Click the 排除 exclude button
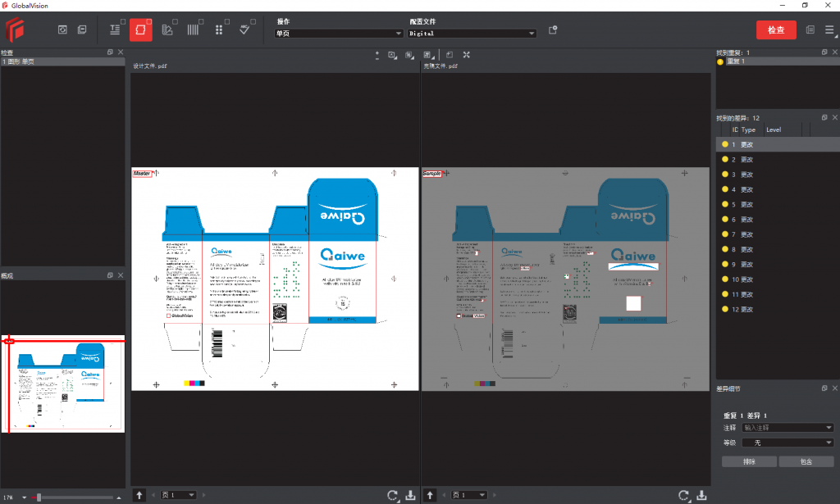Image resolution: width=840 pixels, height=504 pixels. tap(749, 461)
